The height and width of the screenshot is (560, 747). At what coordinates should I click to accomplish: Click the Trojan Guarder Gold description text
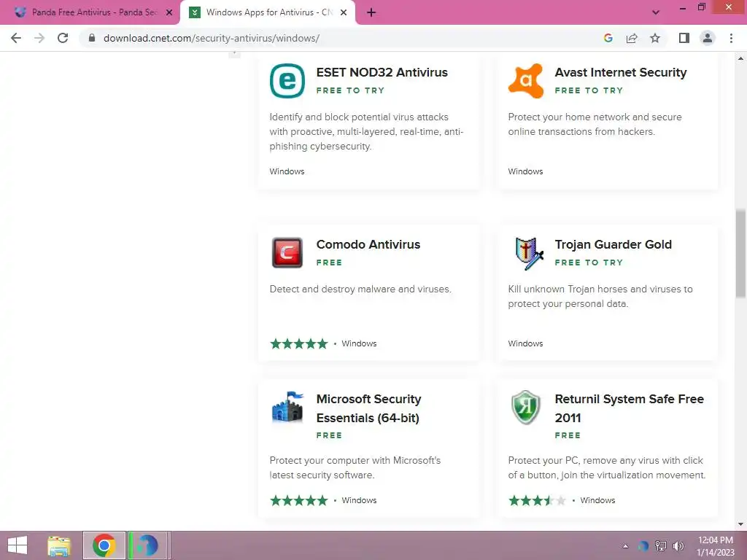coord(600,296)
